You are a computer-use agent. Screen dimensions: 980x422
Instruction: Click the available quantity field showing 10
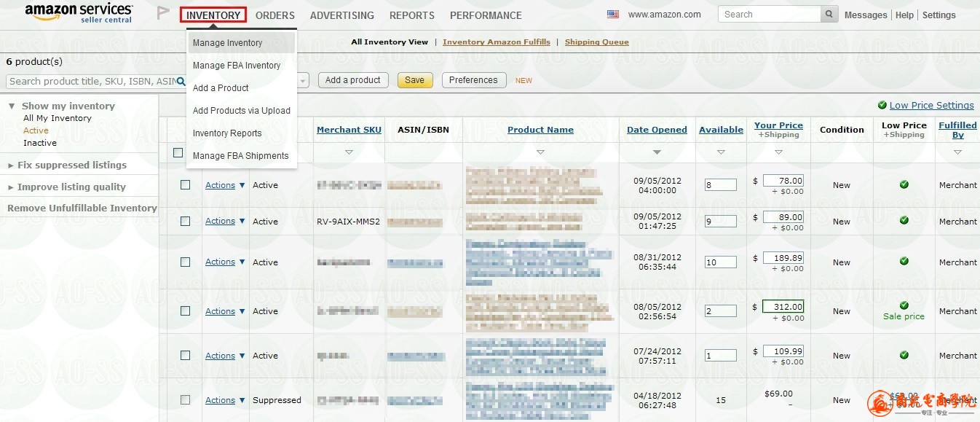click(x=720, y=262)
